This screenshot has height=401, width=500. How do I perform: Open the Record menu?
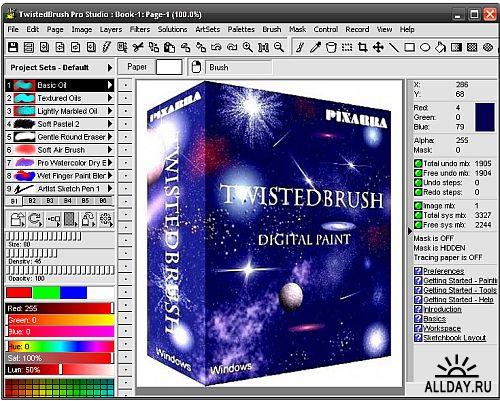357,29
